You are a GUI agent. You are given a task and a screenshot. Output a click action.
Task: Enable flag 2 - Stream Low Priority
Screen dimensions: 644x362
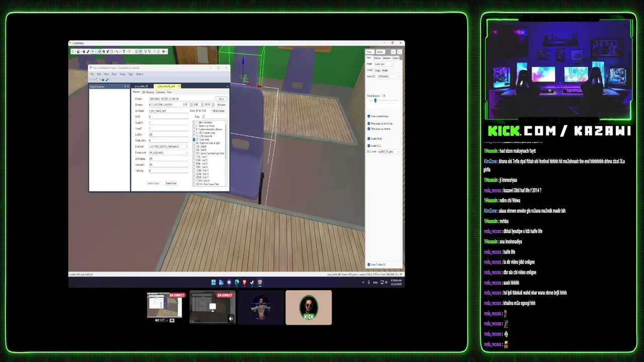pyautogui.click(x=194, y=126)
